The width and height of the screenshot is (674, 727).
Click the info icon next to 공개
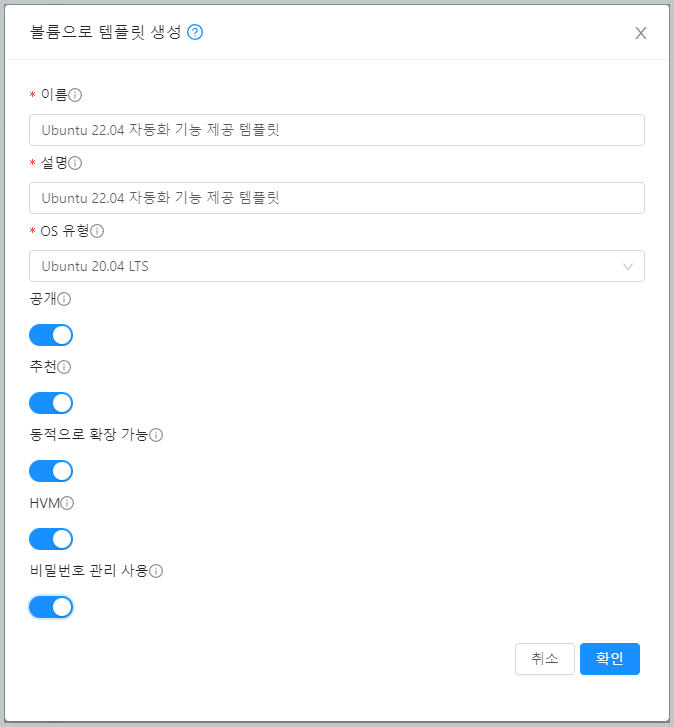[64, 299]
